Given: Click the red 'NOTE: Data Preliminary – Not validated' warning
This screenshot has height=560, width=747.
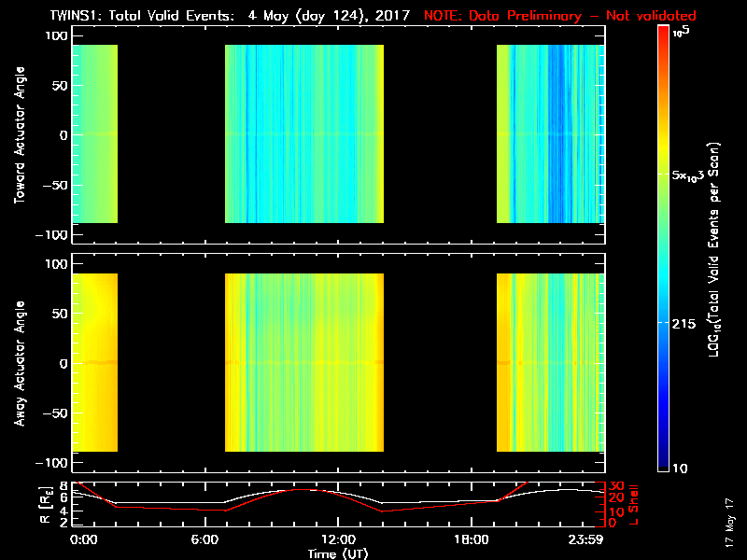Looking at the screenshot, I should point(560,16).
